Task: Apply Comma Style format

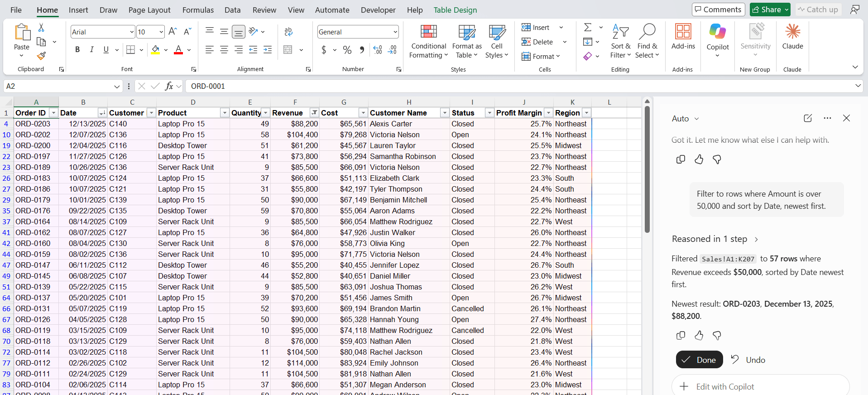Action: pyautogui.click(x=362, y=50)
